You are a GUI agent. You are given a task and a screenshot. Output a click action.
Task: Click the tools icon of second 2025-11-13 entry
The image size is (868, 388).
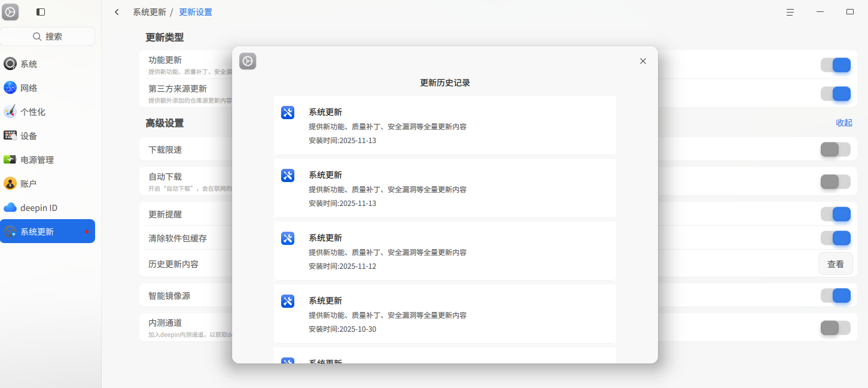pos(288,175)
